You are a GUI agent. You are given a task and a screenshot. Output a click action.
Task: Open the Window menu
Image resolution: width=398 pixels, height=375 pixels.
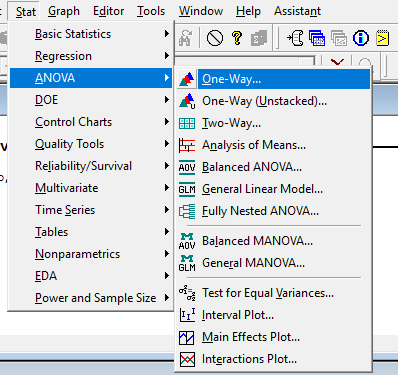(x=201, y=11)
